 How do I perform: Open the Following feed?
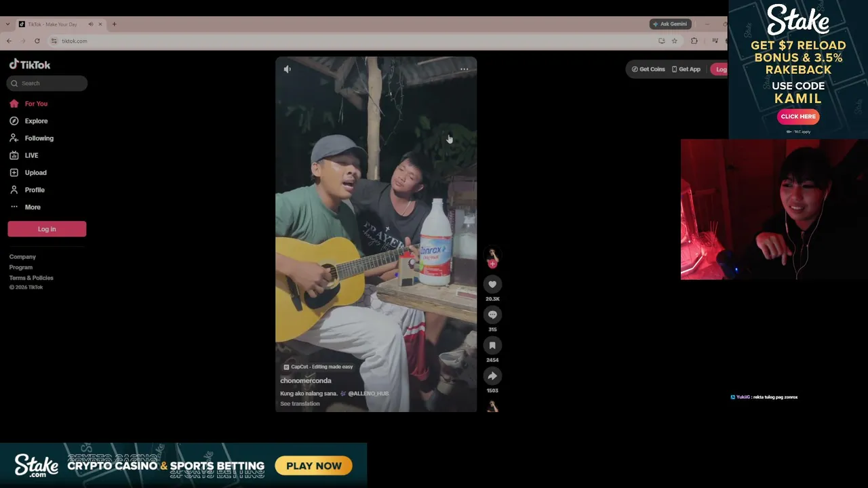coord(31,138)
